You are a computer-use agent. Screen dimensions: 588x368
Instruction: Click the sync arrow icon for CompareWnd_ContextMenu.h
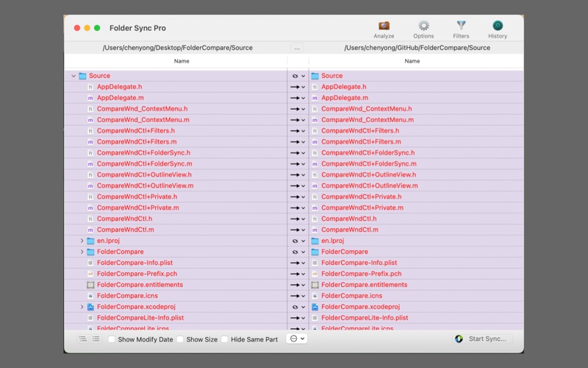(x=295, y=109)
